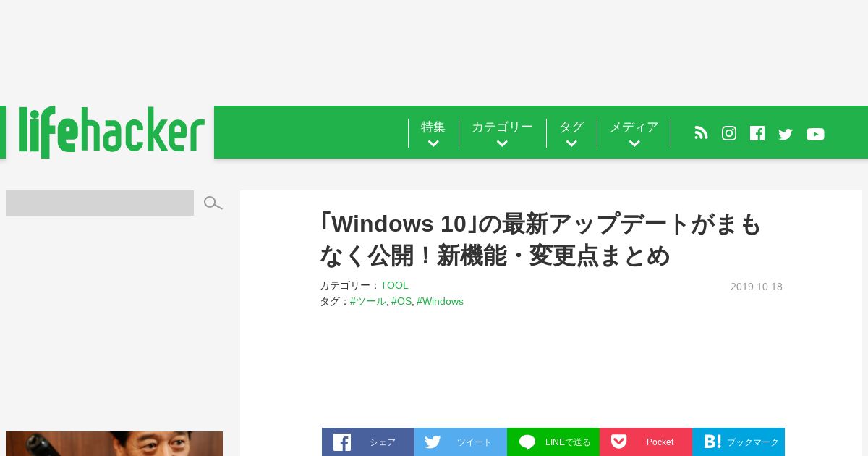The image size is (868, 456).
Task: Tweet the article with ツイート button
Action: (x=461, y=442)
